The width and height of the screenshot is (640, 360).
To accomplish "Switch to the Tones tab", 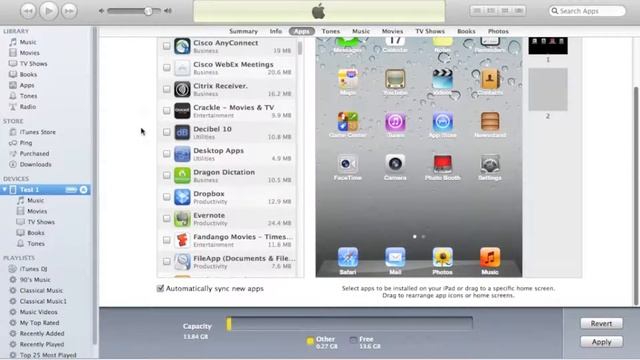I will click(x=331, y=31).
